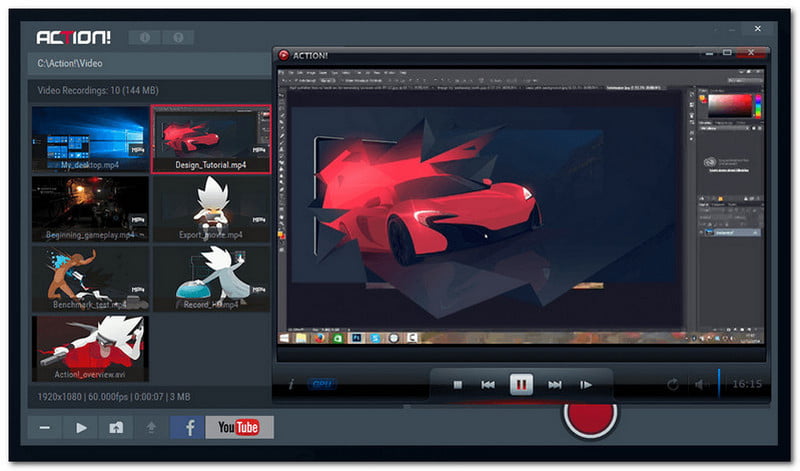Open the recordings folder icon button

116,428
